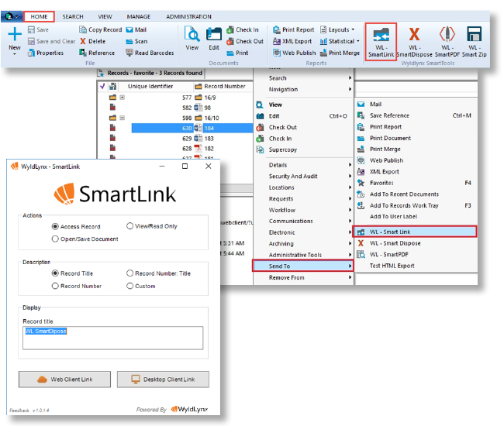Click Properties in the File group
The height and width of the screenshot is (426, 504).
pos(46,53)
